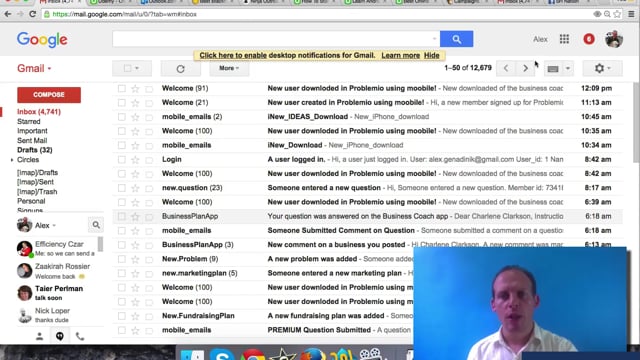Open the [Imap]/Trash label

pyautogui.click(x=37, y=192)
